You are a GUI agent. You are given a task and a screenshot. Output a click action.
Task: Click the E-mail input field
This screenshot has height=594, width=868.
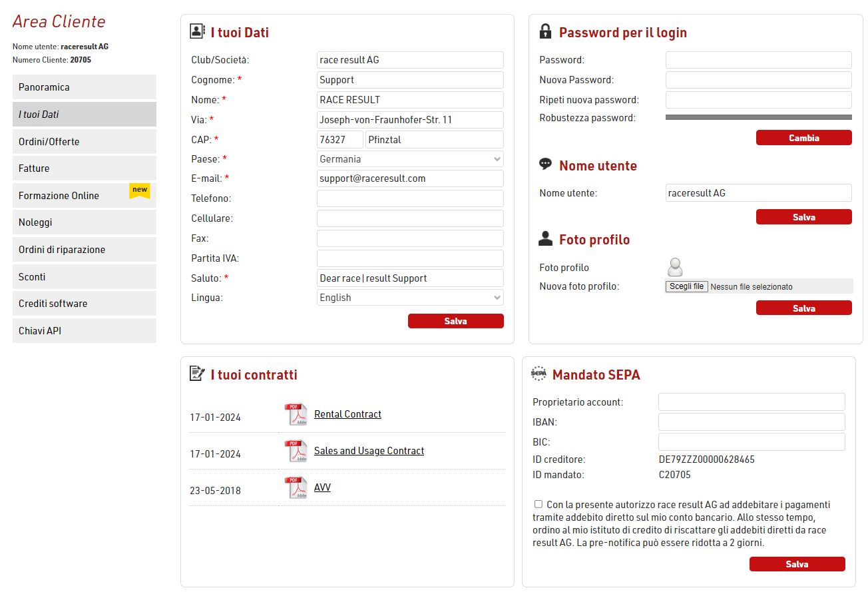click(x=410, y=178)
